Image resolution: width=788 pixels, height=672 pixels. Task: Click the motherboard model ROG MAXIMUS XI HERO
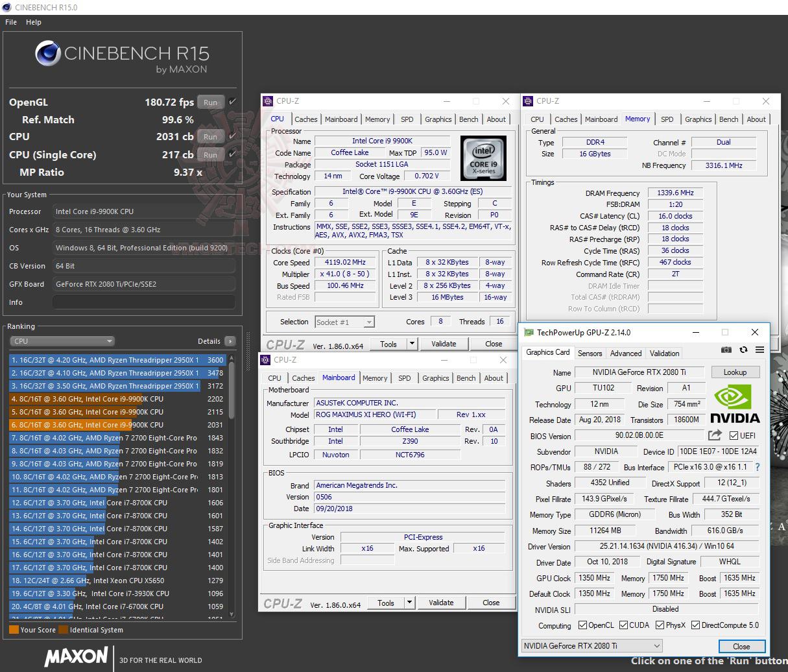point(375,414)
